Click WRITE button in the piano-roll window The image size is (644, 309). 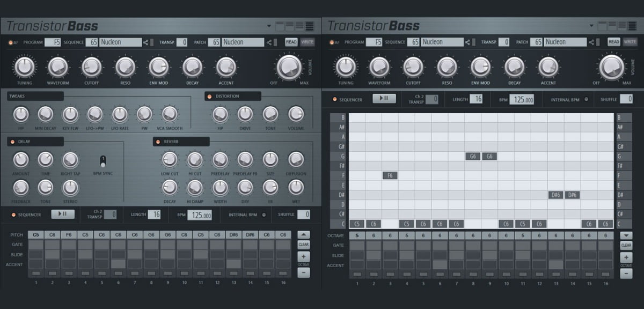pos(630,42)
